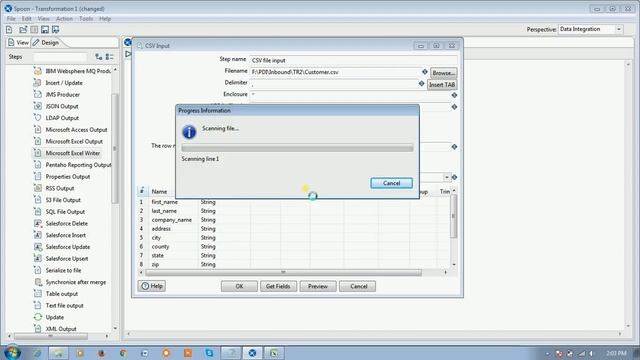Screen dimensions: 640x360
Task: Click the Save As toolbar icon
Action: pos(56,29)
